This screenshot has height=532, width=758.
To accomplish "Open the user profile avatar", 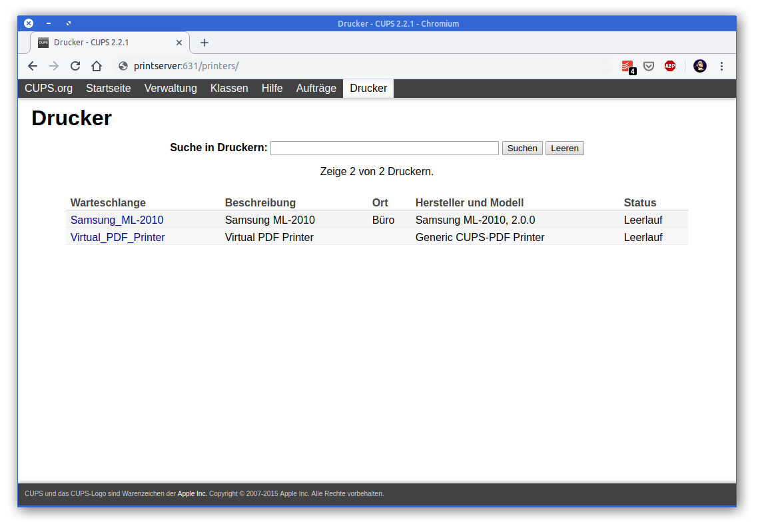I will pos(700,66).
